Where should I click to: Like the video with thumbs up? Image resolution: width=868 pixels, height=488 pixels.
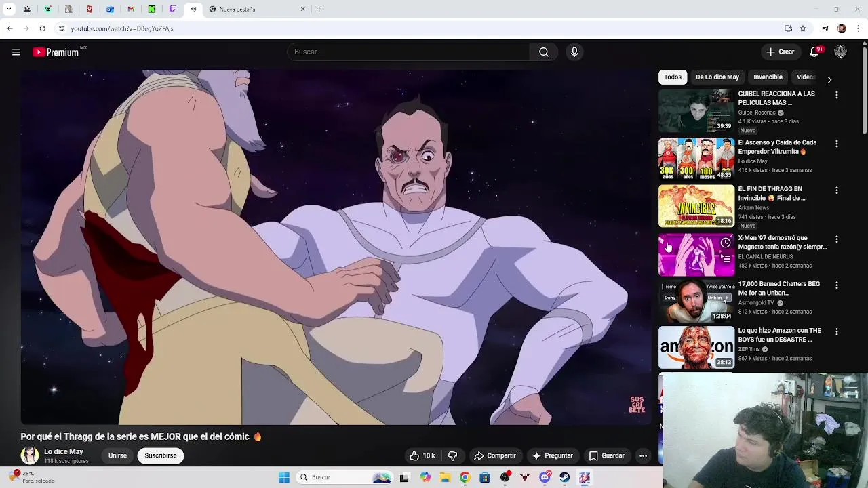click(x=422, y=455)
